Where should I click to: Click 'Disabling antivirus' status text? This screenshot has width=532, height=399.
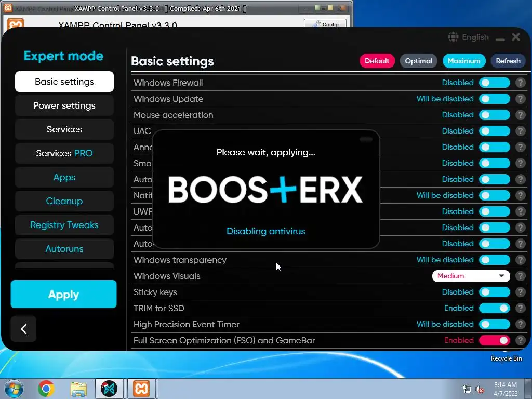pos(265,231)
